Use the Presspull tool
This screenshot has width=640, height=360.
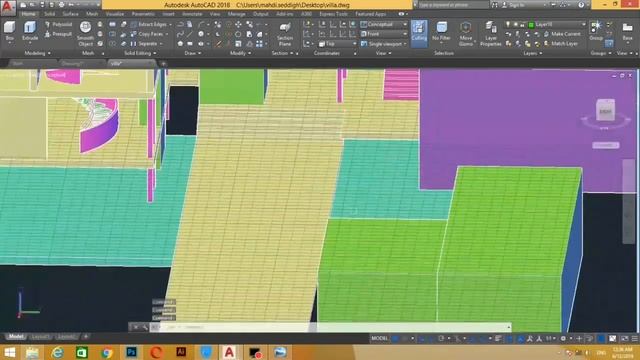click(58, 34)
